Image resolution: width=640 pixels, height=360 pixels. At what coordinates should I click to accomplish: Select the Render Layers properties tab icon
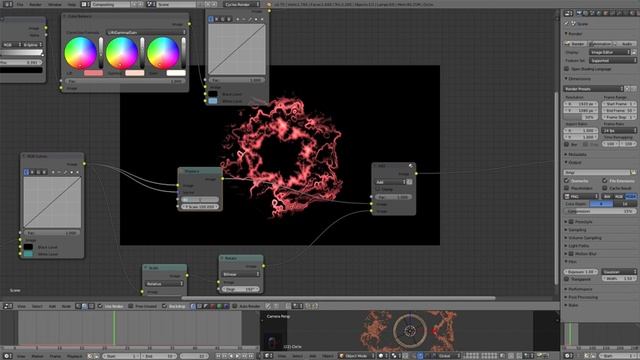(586, 13)
